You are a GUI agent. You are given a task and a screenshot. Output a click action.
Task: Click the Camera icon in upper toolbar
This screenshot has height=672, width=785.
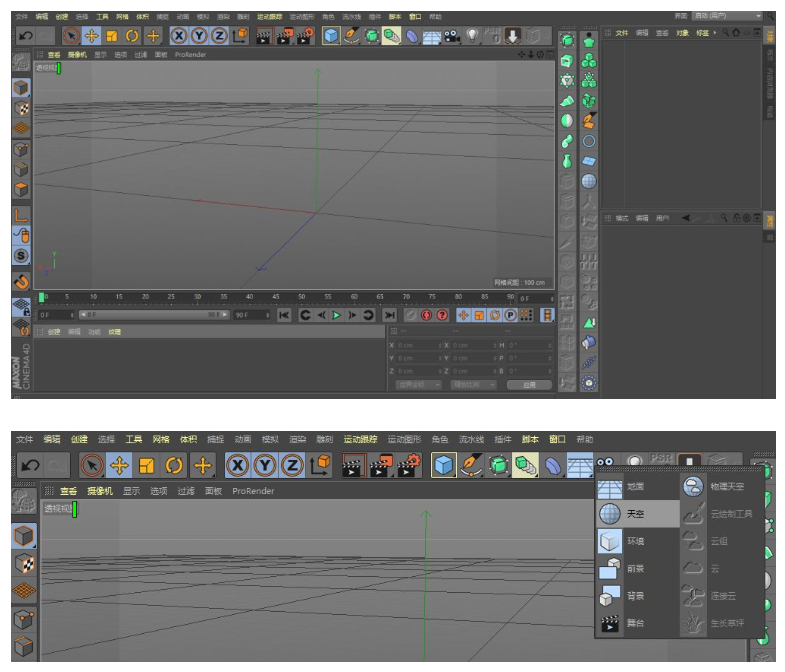tap(452, 36)
